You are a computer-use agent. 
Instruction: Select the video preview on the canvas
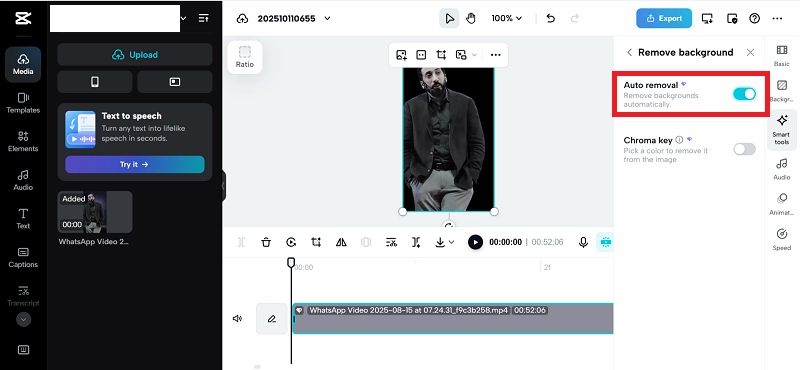pyautogui.click(x=448, y=139)
